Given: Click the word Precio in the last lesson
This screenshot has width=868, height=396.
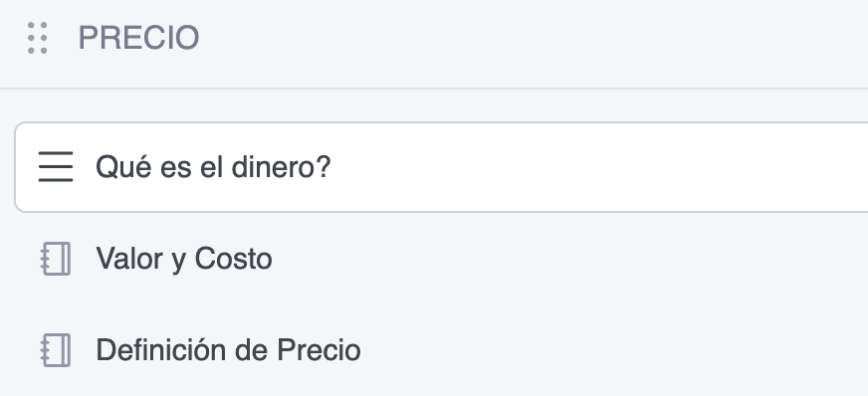Looking at the screenshot, I should pyautogui.click(x=319, y=350).
